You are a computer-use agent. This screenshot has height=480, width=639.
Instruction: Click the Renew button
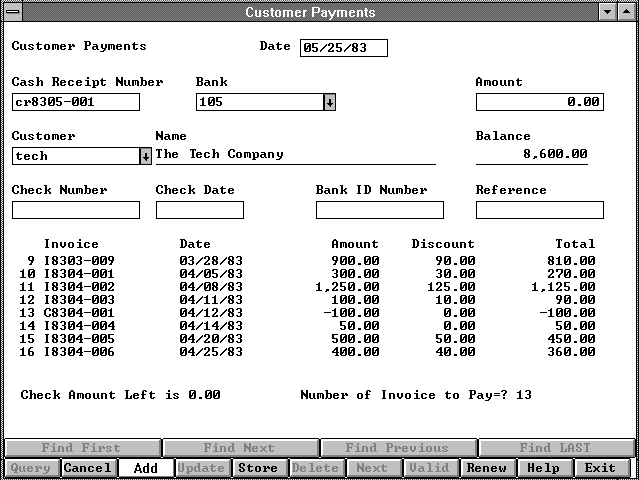(x=487, y=468)
